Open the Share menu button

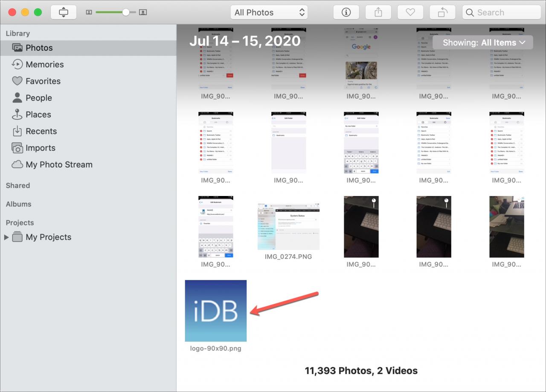(378, 12)
